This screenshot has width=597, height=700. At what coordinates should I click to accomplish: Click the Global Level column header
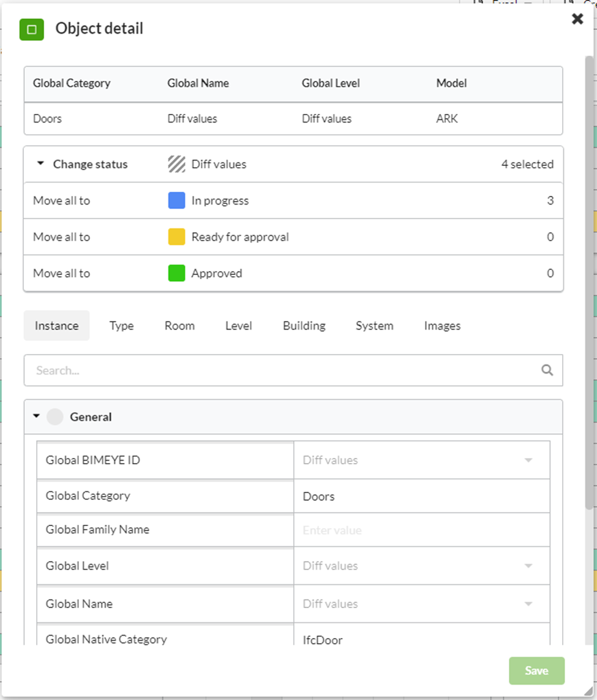click(x=331, y=83)
